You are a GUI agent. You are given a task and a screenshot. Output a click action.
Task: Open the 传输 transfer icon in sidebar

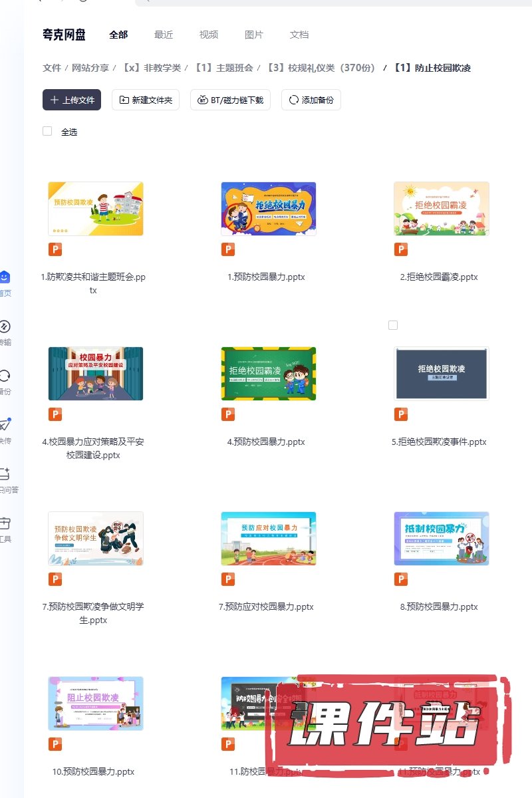pyautogui.click(x=5, y=327)
